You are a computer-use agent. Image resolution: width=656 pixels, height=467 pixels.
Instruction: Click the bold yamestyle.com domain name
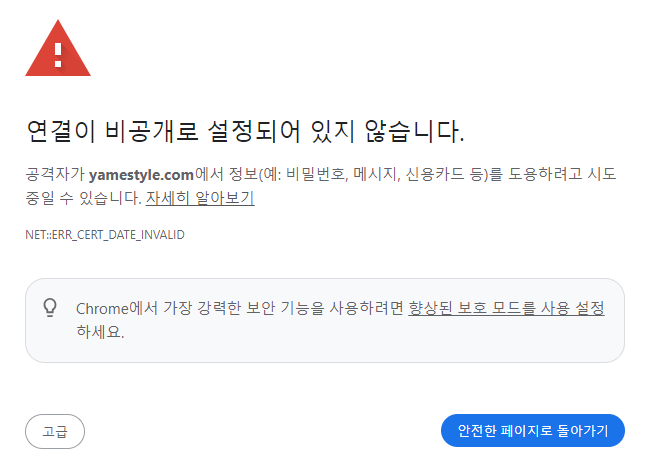[141, 174]
